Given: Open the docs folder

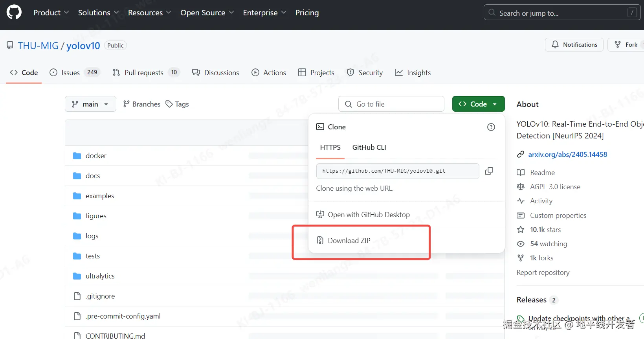Looking at the screenshot, I should pyautogui.click(x=93, y=176).
